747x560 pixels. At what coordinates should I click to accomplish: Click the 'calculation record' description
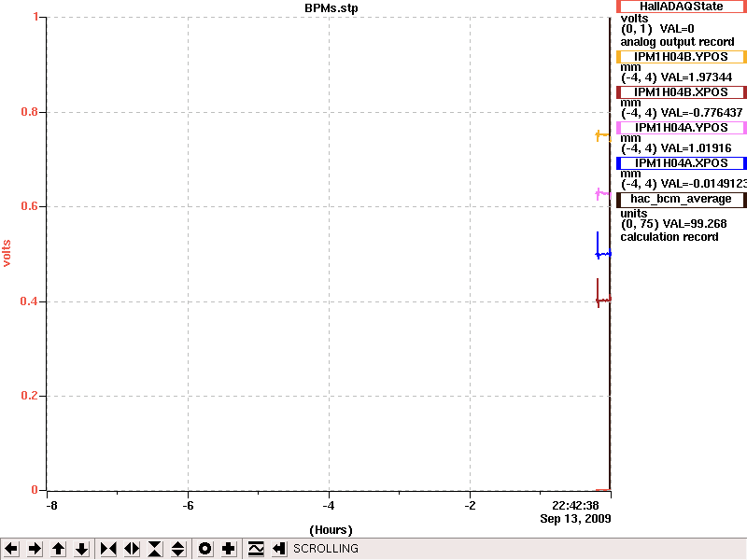point(669,237)
